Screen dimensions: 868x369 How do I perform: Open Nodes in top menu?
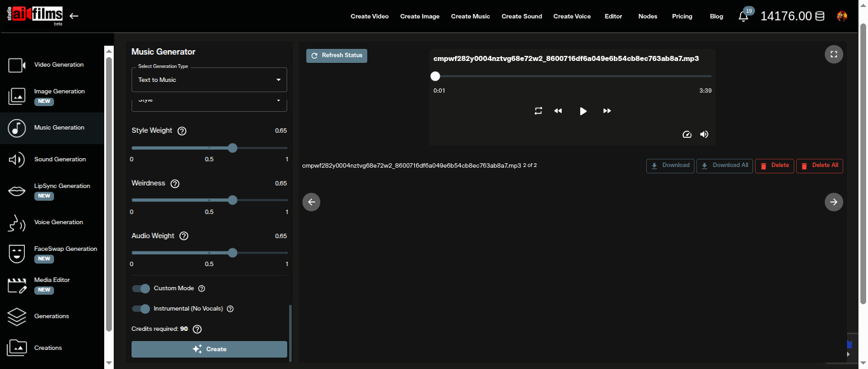coord(648,17)
